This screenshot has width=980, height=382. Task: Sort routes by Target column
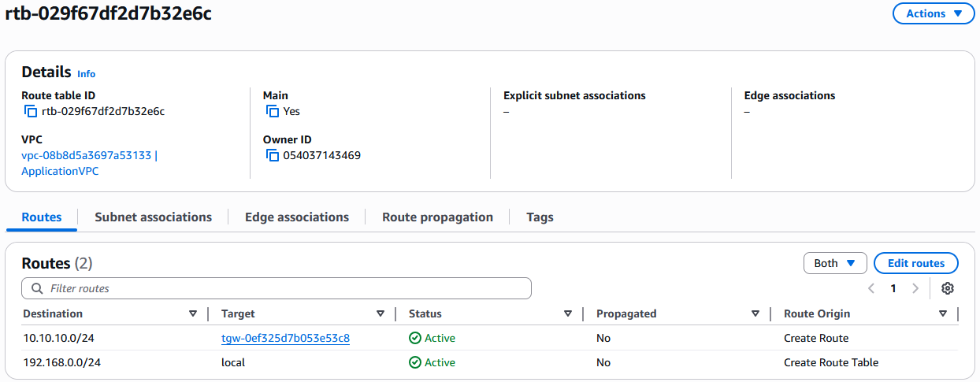point(380,313)
